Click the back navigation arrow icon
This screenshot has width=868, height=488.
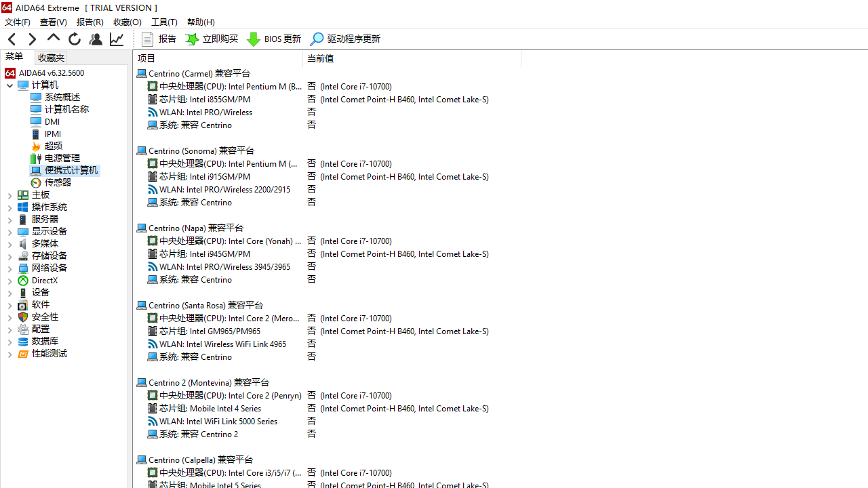point(12,39)
